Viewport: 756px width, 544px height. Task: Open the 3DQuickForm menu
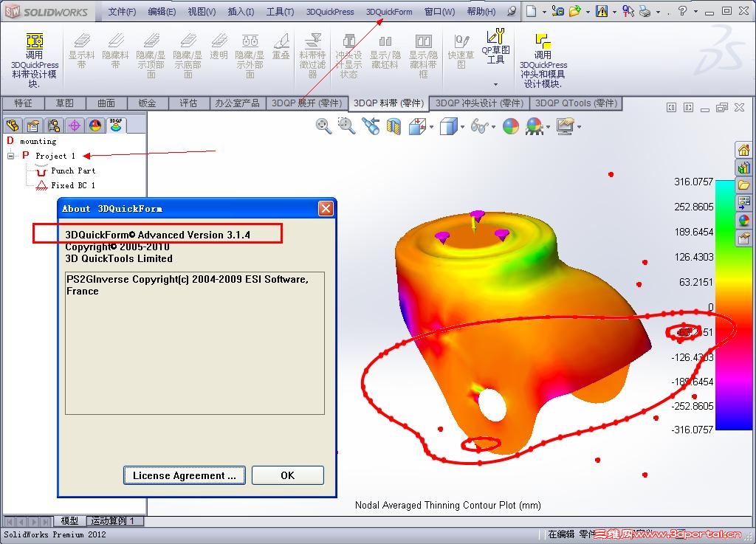390,11
